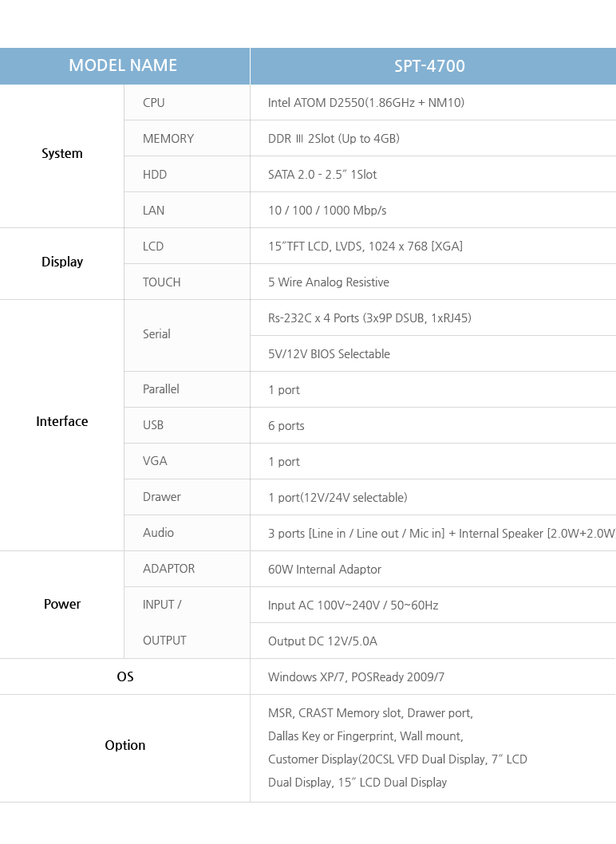The image size is (616, 844).
Task: Click the USB row label
Action: pyautogui.click(x=153, y=425)
